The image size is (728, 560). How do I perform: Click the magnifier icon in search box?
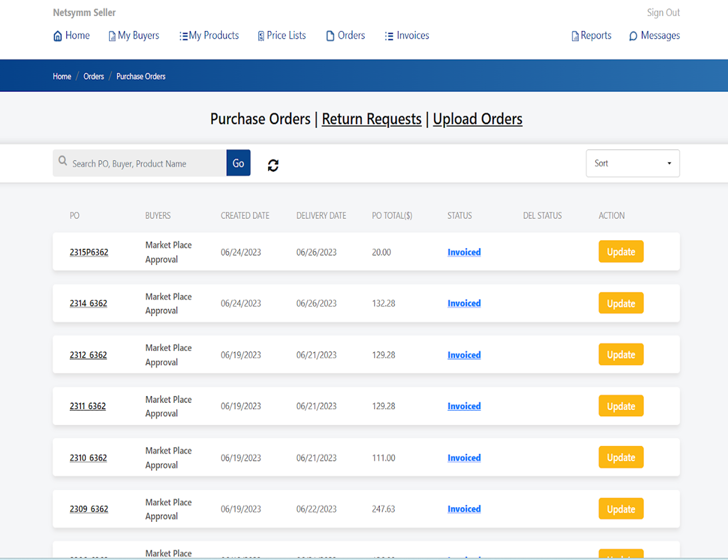point(63,161)
